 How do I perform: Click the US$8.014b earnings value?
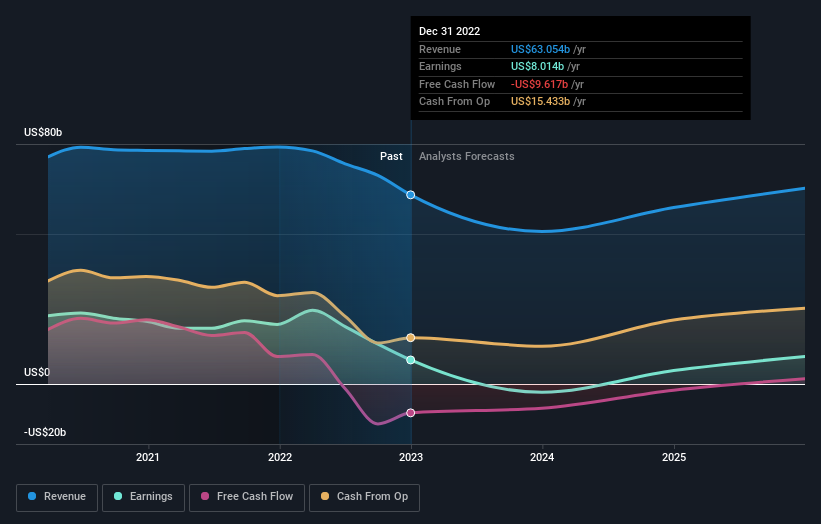(537, 66)
